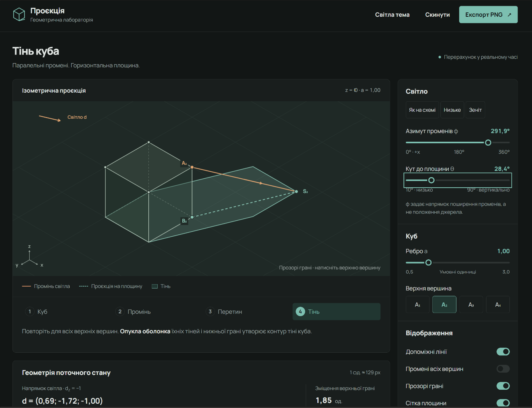Click the Ребро a slider handle
The width and height of the screenshot is (532, 408).
click(x=428, y=262)
